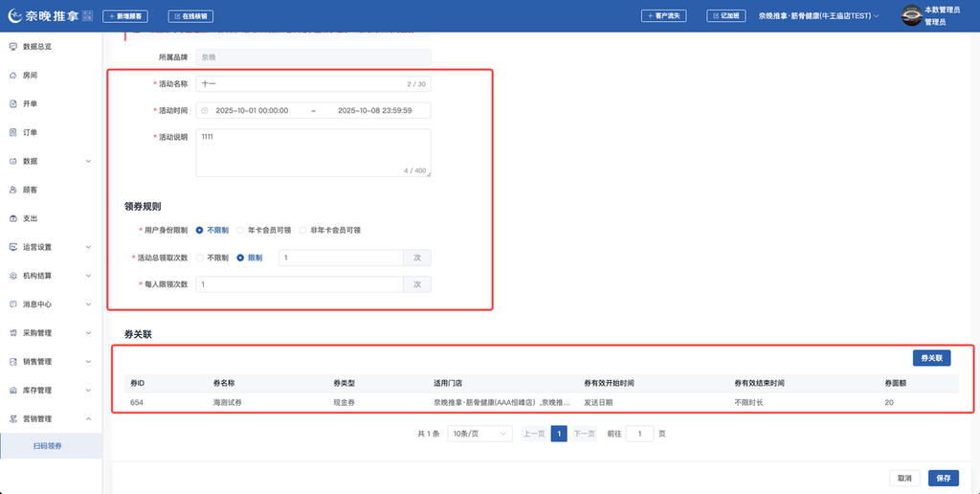Click the end date 2025-10-08 23:59:59
The width and height of the screenshot is (980, 494).
tap(374, 111)
